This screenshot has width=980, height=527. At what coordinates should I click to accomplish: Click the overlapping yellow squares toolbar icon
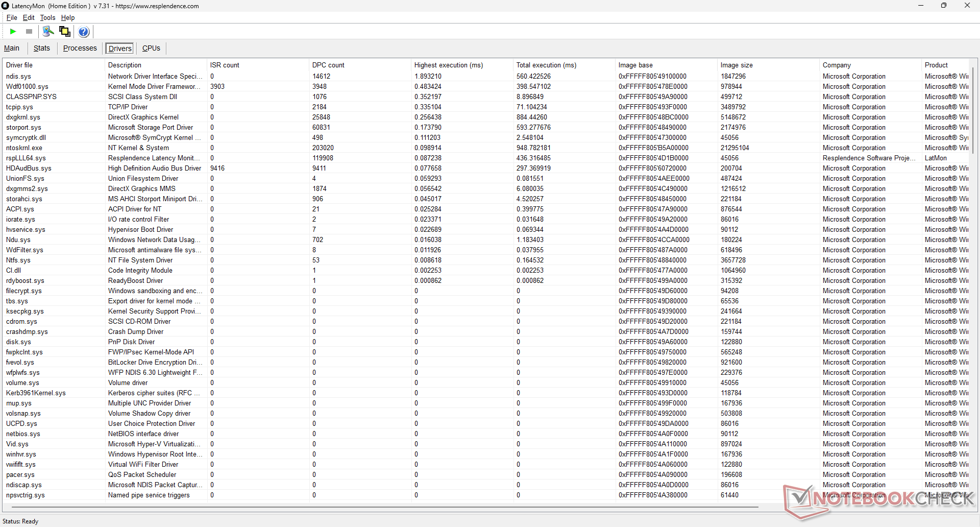coord(65,32)
